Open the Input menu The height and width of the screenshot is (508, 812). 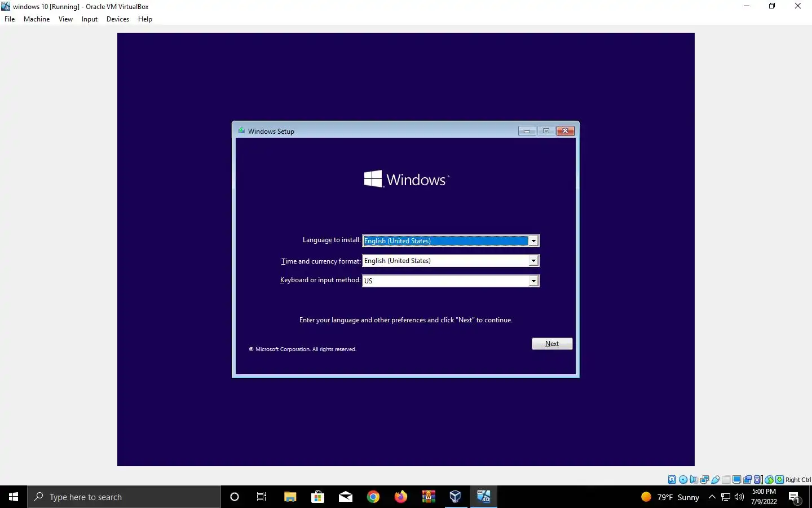pyautogui.click(x=90, y=19)
